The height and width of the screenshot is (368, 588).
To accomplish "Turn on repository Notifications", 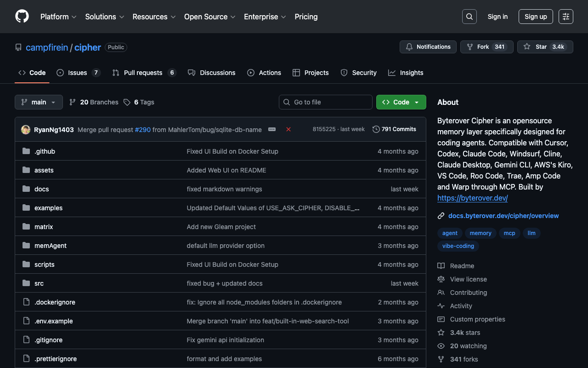I will [428, 47].
